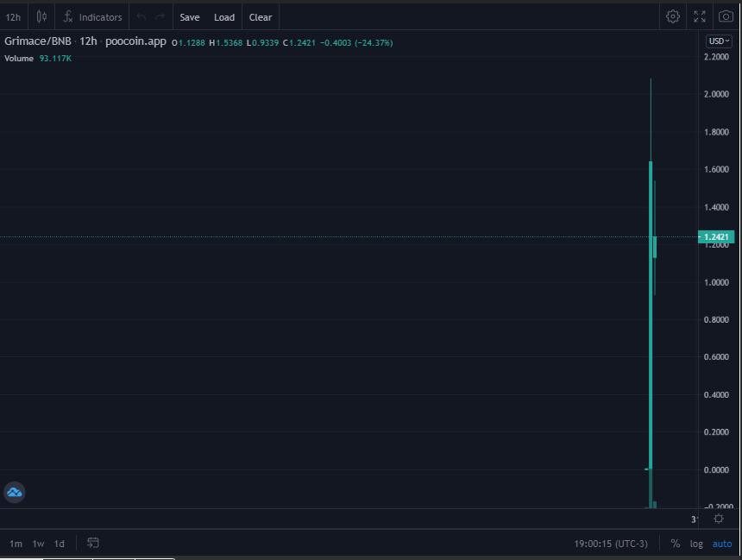Open chart settings gear in top toolbar
742x560 pixels.
[x=672, y=16]
